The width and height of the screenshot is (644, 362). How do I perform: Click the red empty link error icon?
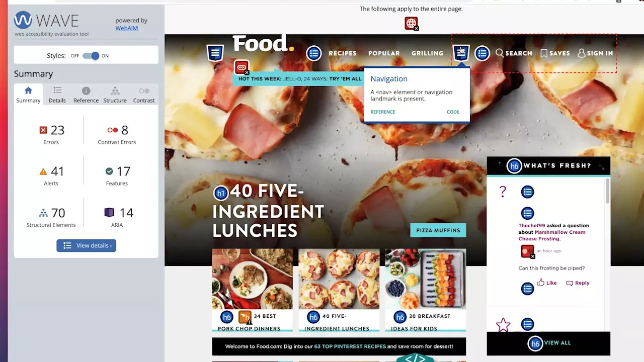[x=242, y=67]
